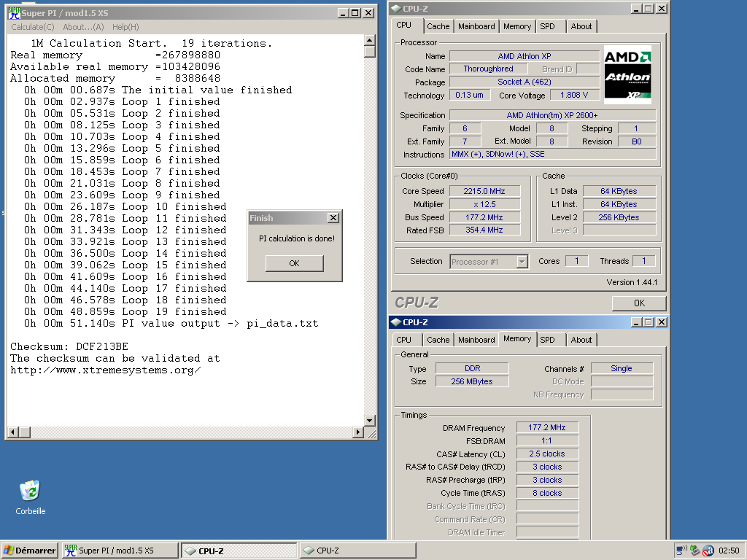
Task: Click Super PI vertical scrollbar down arrow
Action: point(370,421)
